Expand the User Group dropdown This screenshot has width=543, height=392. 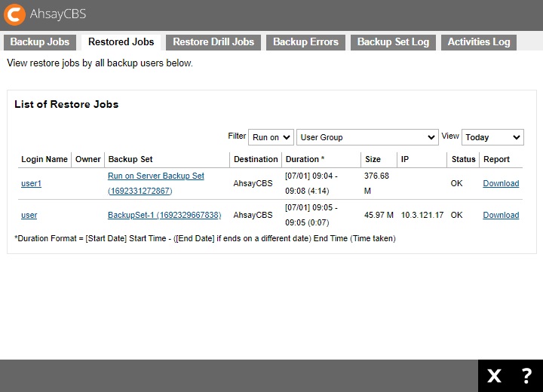coord(367,137)
